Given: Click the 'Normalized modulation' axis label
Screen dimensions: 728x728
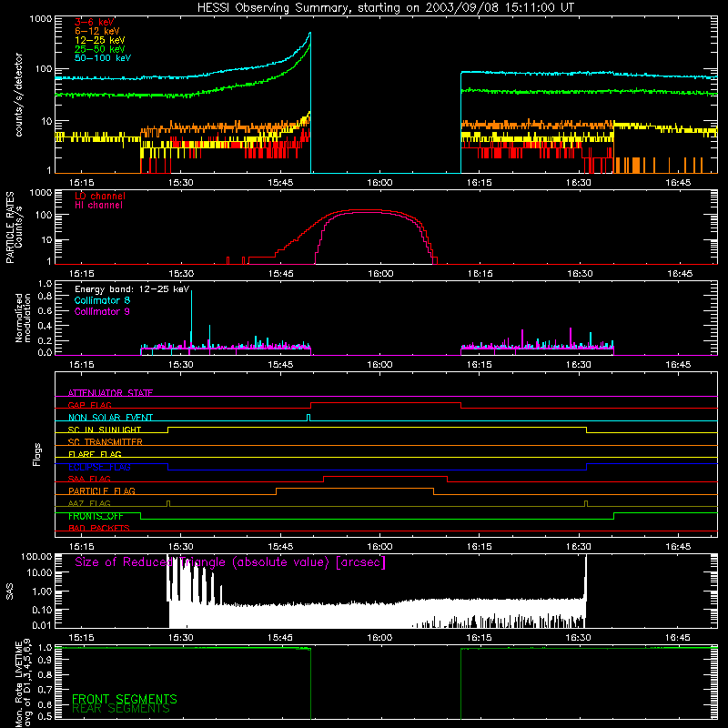Looking at the screenshot, I should [23, 318].
